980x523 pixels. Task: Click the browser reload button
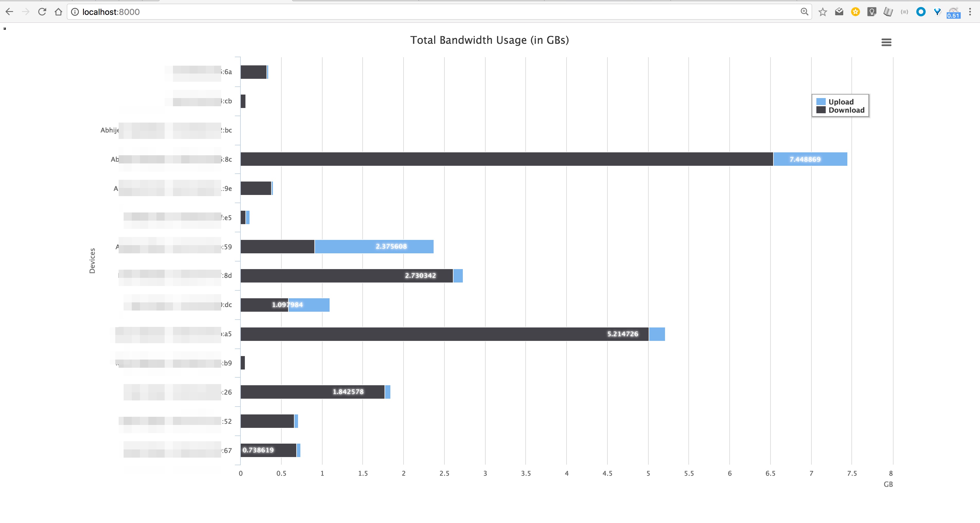42,12
